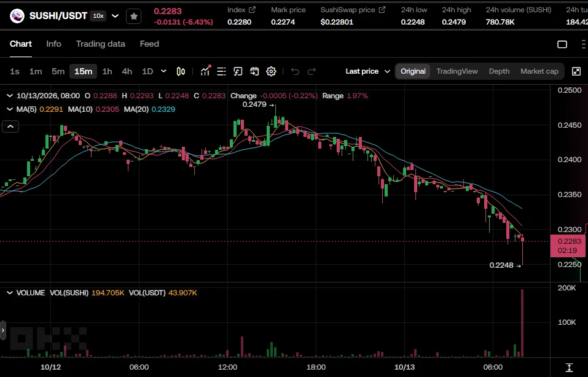Click the auto-fit price scale icon
Screen dimensions: 588x377
click(569, 367)
